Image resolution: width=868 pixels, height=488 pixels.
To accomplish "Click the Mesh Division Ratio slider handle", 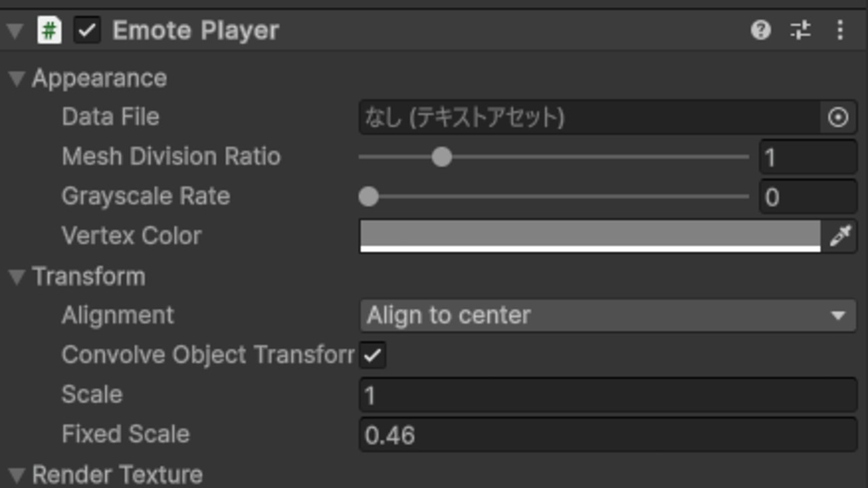I will point(441,157).
